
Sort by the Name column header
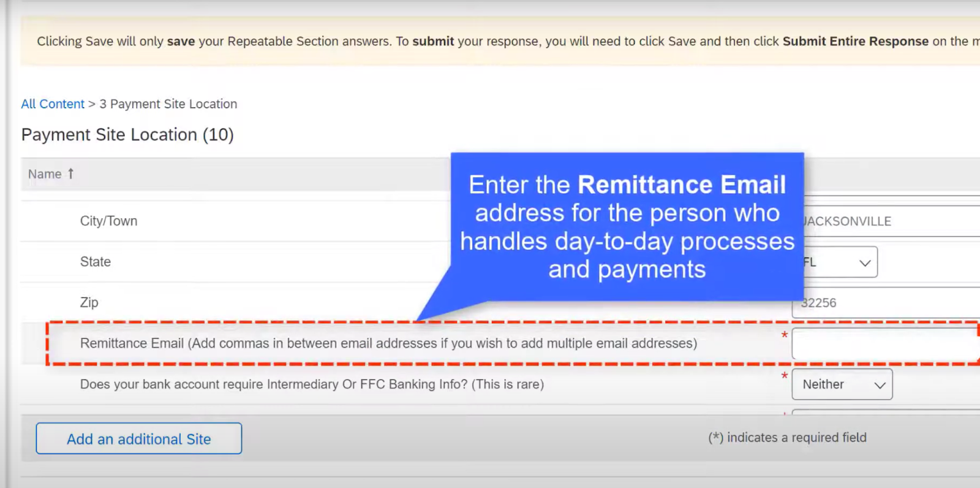tap(45, 174)
